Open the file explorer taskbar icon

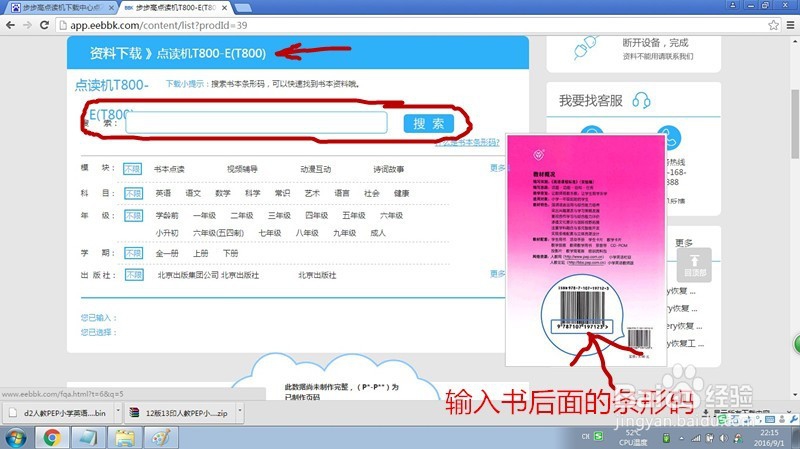click(124, 438)
